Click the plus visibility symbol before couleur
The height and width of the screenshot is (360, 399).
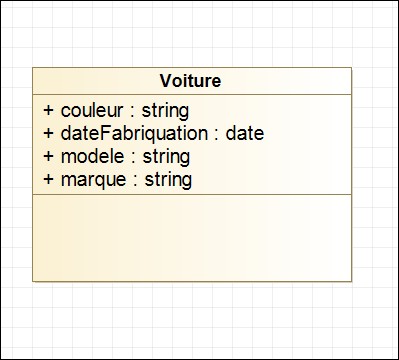coord(48,111)
